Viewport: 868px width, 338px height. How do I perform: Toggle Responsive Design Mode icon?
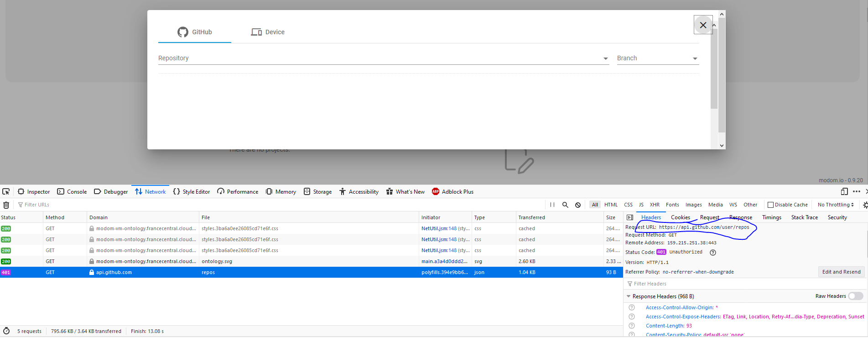coord(844,191)
